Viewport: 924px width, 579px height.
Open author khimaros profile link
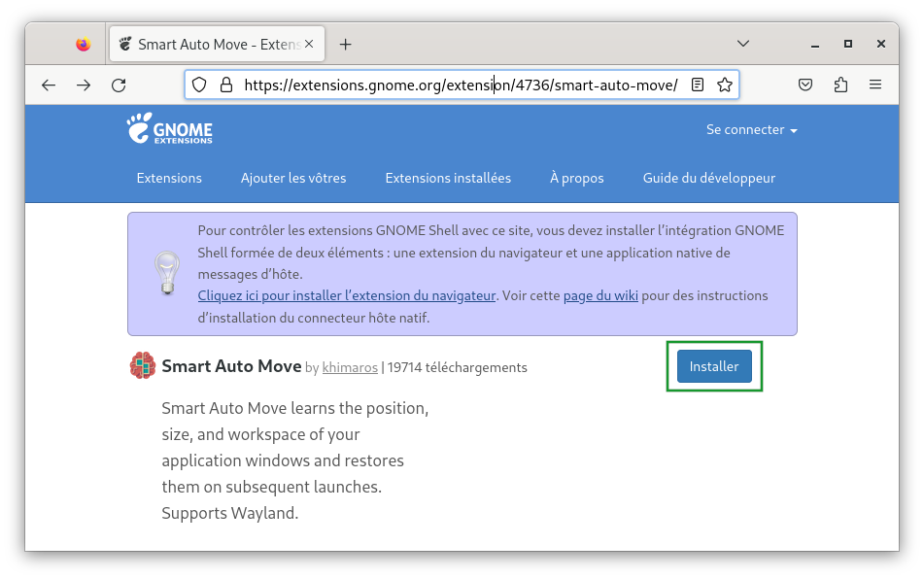[x=350, y=367]
